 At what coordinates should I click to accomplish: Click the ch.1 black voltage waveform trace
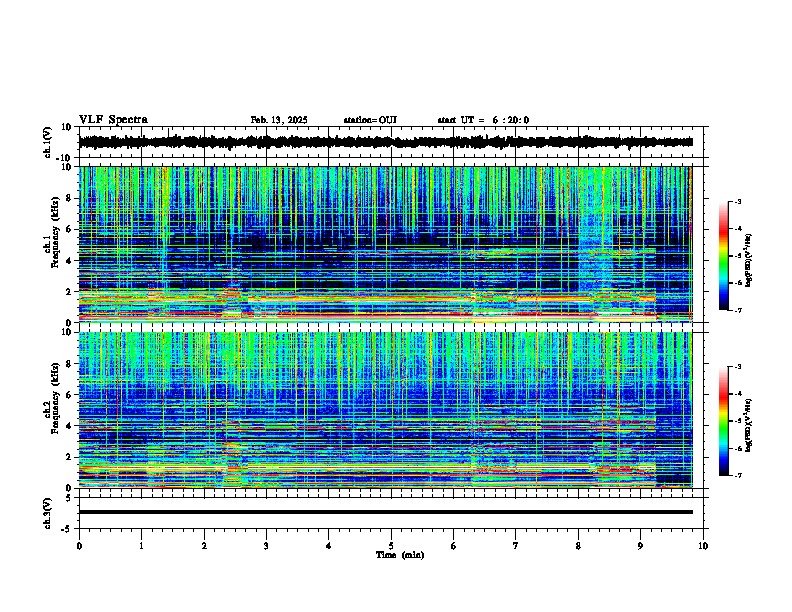386,142
